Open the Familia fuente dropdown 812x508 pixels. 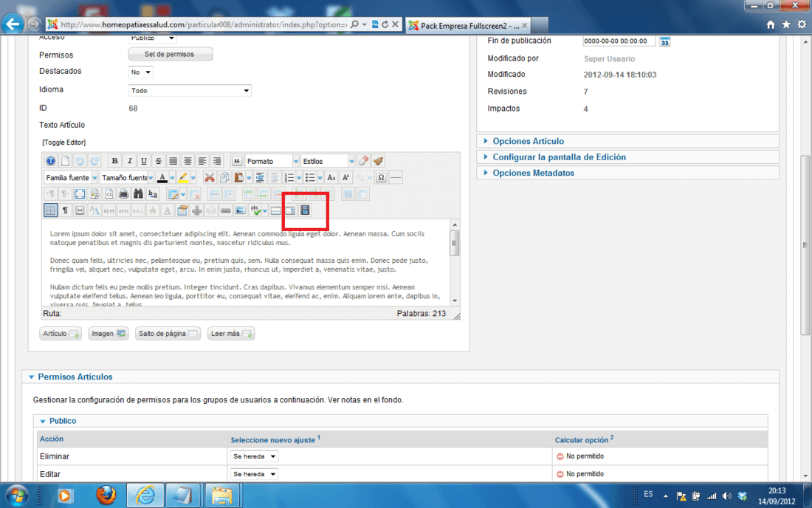(x=71, y=178)
